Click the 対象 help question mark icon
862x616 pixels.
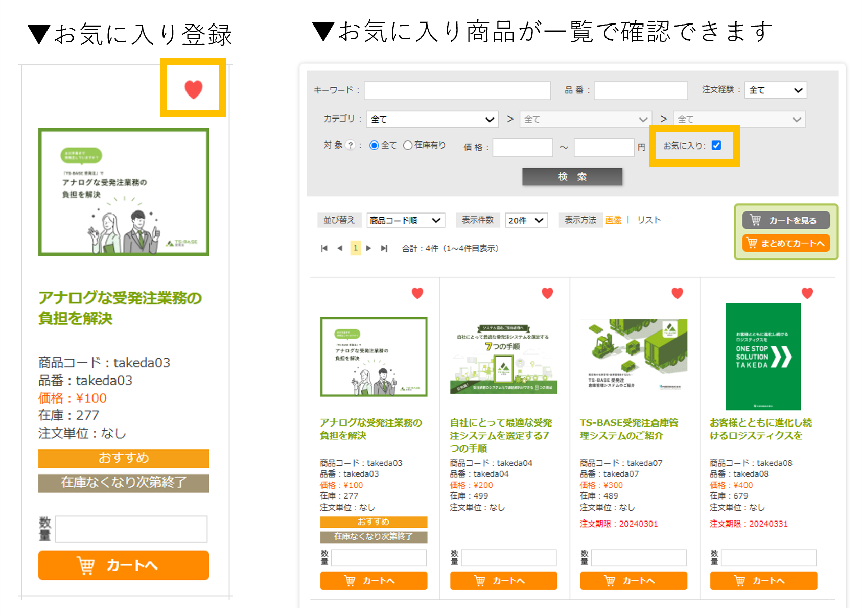click(351, 145)
